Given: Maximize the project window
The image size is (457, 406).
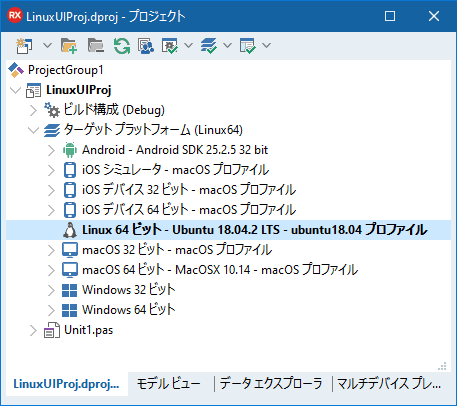Looking at the screenshot, I should [x=390, y=16].
